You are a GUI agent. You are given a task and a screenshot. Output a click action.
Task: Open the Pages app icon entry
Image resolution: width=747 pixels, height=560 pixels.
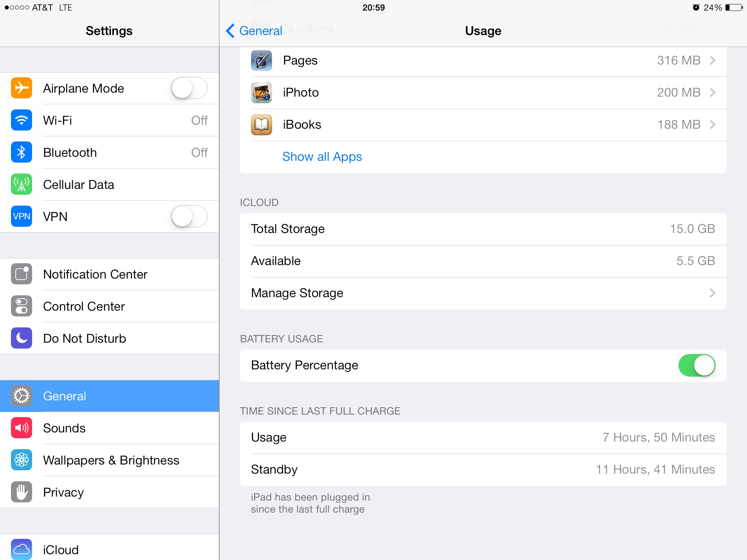(x=262, y=61)
